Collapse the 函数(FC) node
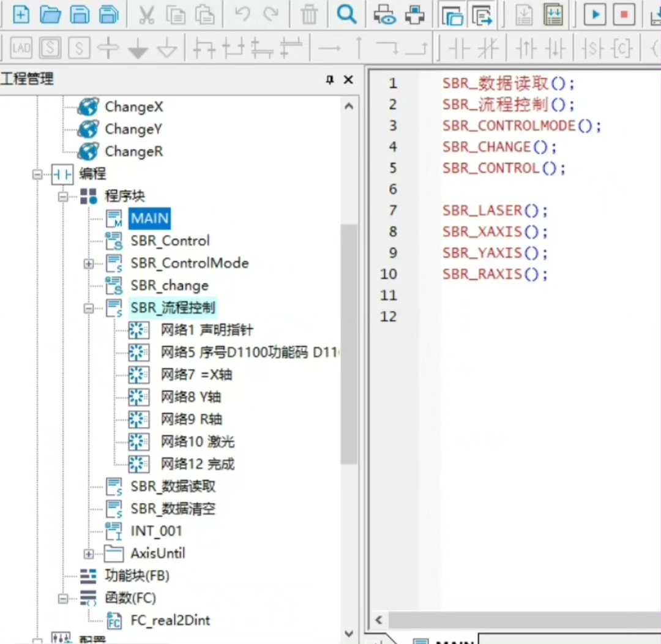The height and width of the screenshot is (644, 661). click(63, 599)
